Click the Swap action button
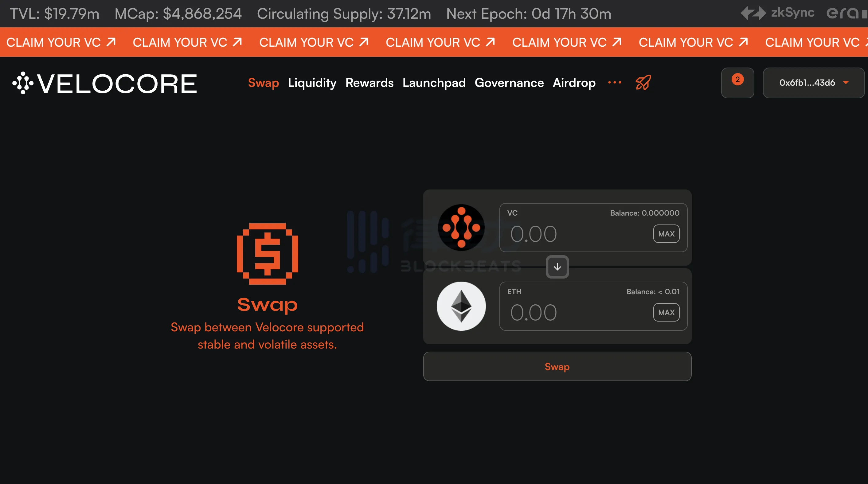The width and height of the screenshot is (868, 484). [x=557, y=366]
